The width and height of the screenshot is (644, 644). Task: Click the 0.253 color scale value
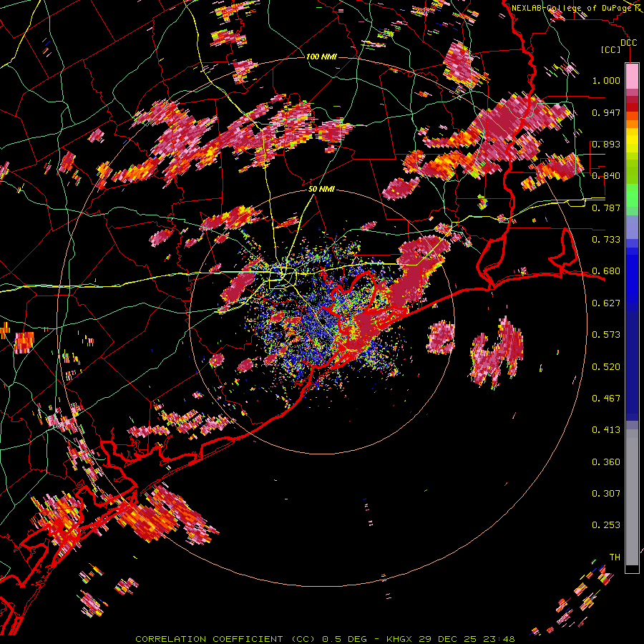pos(606,525)
